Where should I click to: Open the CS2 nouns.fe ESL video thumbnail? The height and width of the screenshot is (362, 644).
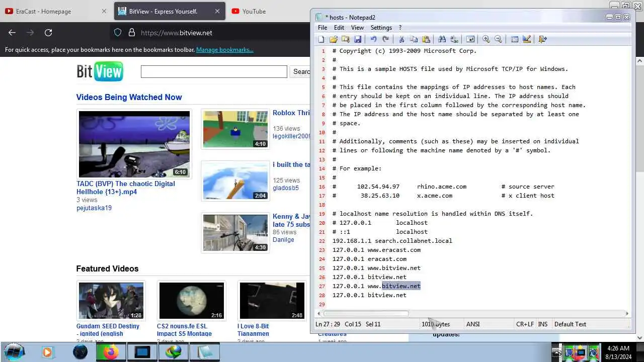point(192,301)
